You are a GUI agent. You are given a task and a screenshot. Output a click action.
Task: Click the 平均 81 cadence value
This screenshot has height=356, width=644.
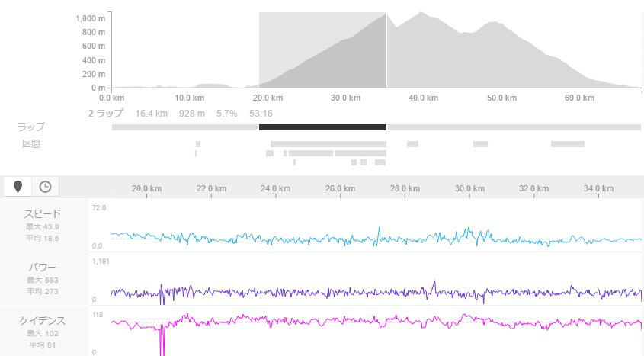(x=43, y=345)
